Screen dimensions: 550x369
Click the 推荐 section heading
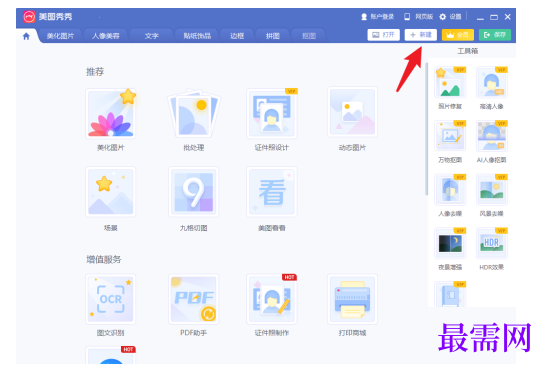point(95,72)
